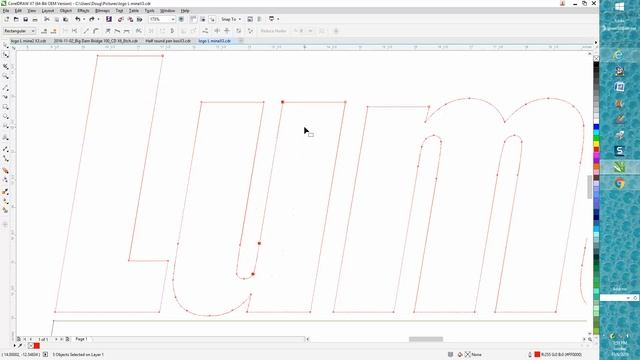Viewport: 640px width, 360px height.
Task: Click the horizontal scrollbar thumb
Action: 426,339
